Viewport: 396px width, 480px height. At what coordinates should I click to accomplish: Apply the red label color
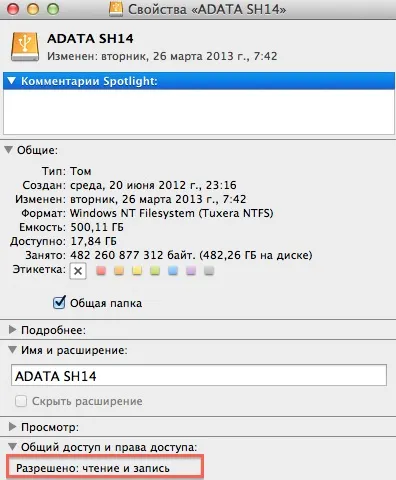101,270
